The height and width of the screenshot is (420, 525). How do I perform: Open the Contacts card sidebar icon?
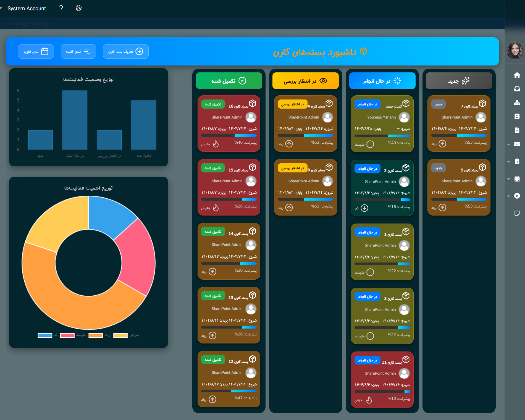click(517, 117)
